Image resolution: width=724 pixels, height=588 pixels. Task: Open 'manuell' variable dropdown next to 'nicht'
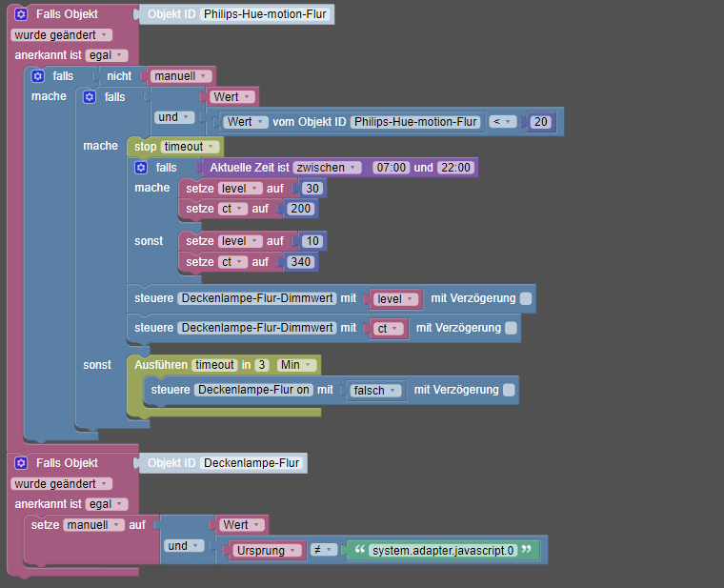(181, 76)
